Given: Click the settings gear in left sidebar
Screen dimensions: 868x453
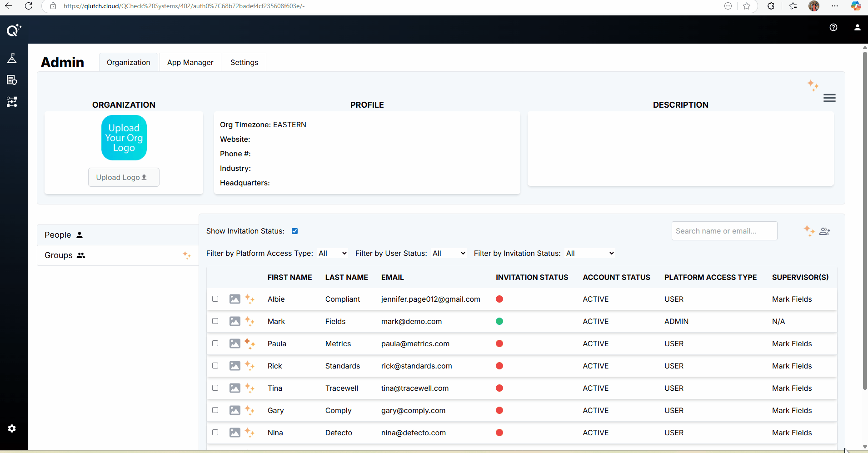Looking at the screenshot, I should (12, 428).
